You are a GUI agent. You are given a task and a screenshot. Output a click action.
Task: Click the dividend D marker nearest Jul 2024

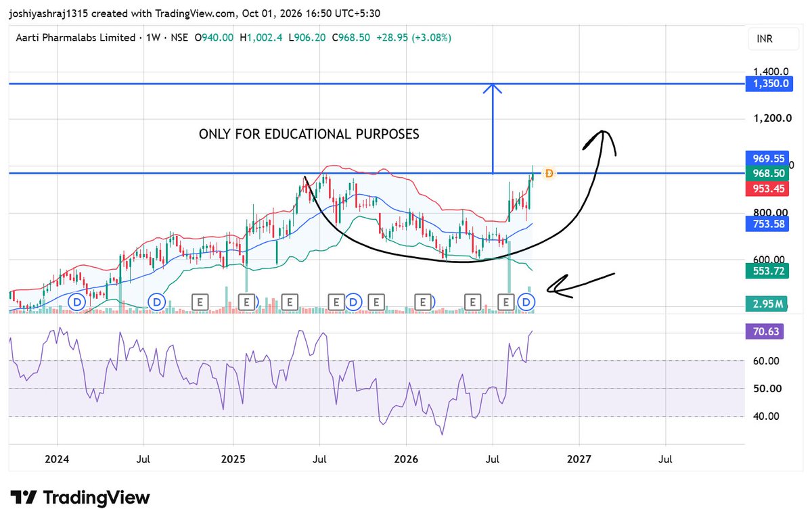158,302
